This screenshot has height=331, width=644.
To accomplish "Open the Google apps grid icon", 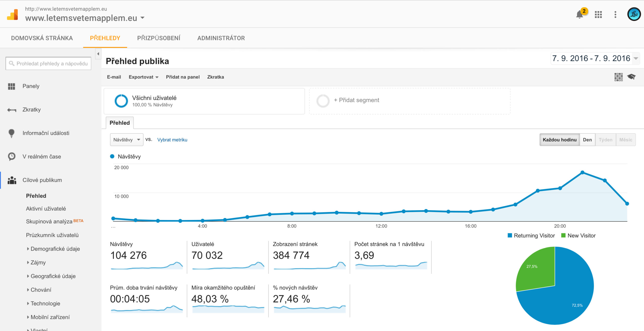I will (x=598, y=15).
